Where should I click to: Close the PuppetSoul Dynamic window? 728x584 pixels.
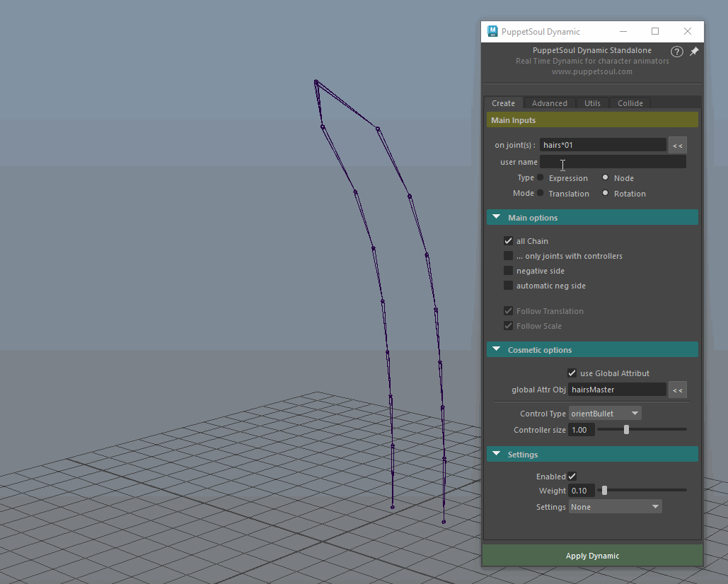(x=688, y=31)
